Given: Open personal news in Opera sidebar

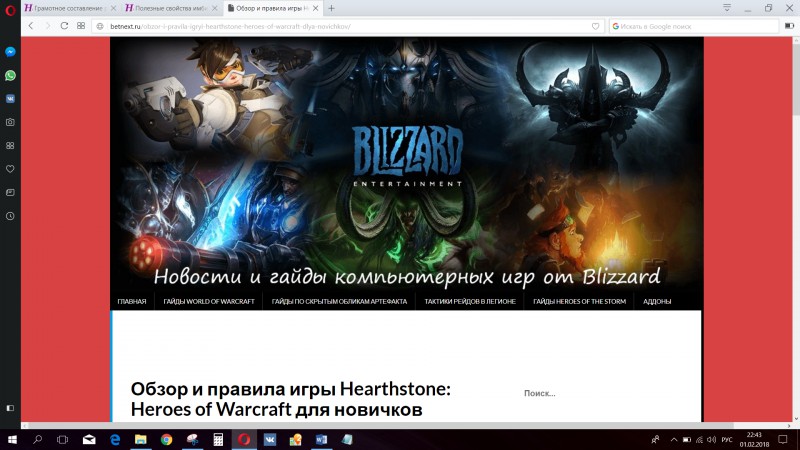Looking at the screenshot, I should [x=10, y=192].
